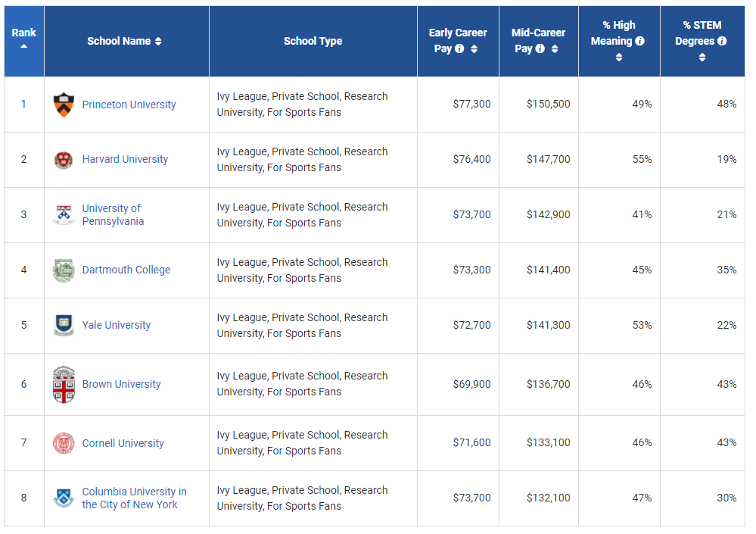
Task: Sort by Mid-Career Pay arrows
Action: point(555,49)
